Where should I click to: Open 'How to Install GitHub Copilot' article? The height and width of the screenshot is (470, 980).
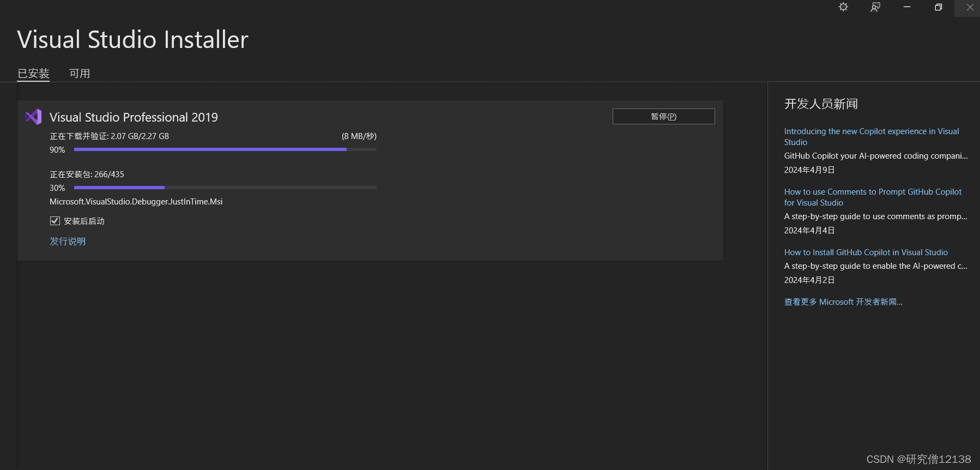tap(866, 252)
